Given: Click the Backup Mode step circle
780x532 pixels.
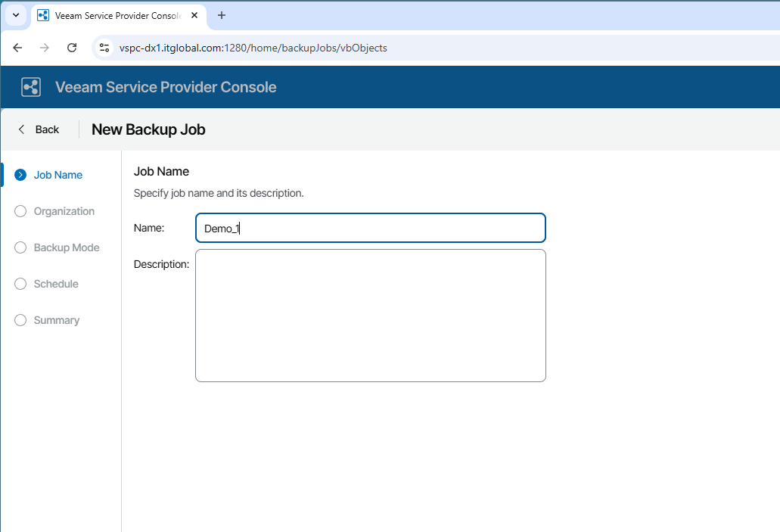Looking at the screenshot, I should [20, 247].
